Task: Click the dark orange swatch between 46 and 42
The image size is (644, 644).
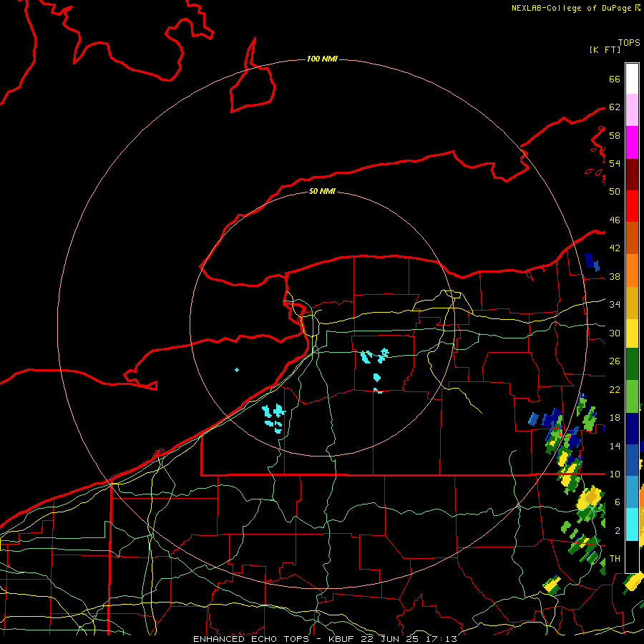Action: (x=632, y=238)
